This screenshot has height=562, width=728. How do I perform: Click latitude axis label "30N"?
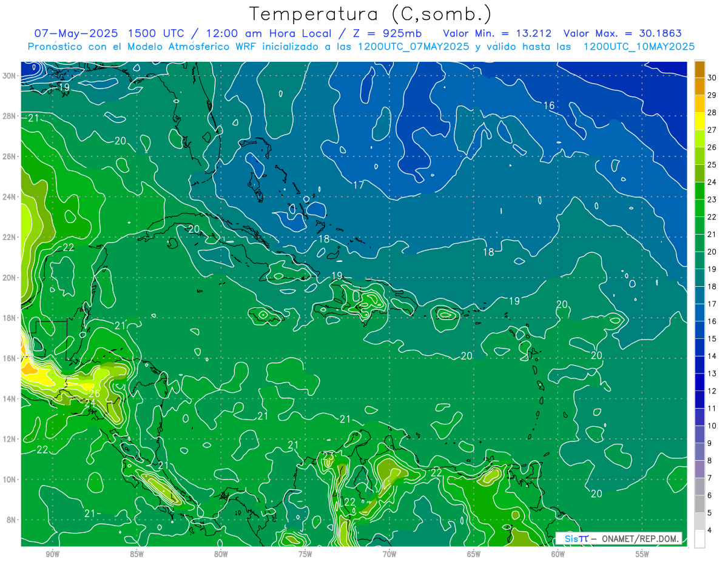(x=8, y=76)
